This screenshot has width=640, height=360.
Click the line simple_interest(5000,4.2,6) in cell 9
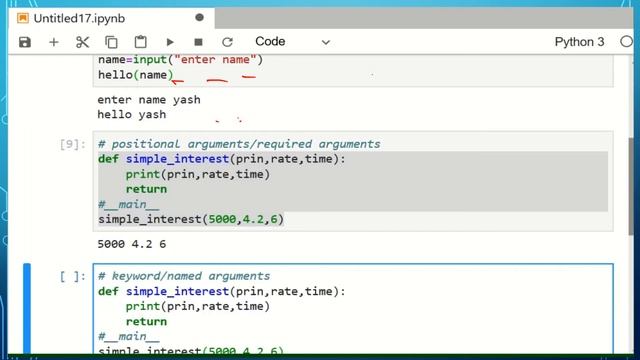click(x=191, y=219)
